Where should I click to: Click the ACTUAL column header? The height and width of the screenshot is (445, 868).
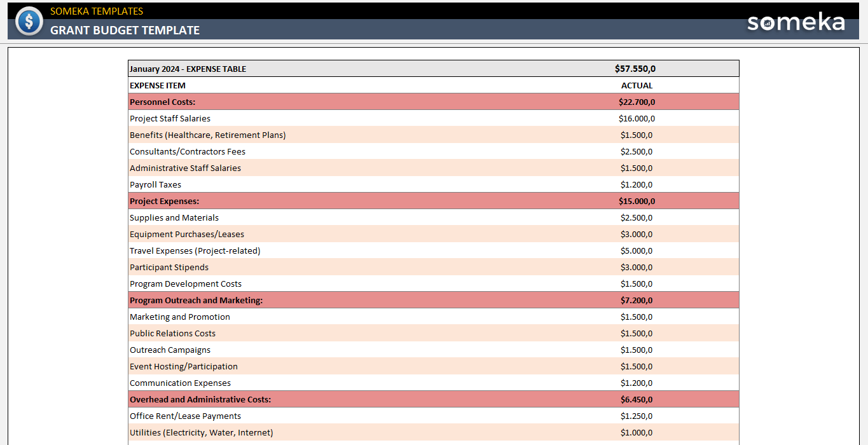[638, 85]
